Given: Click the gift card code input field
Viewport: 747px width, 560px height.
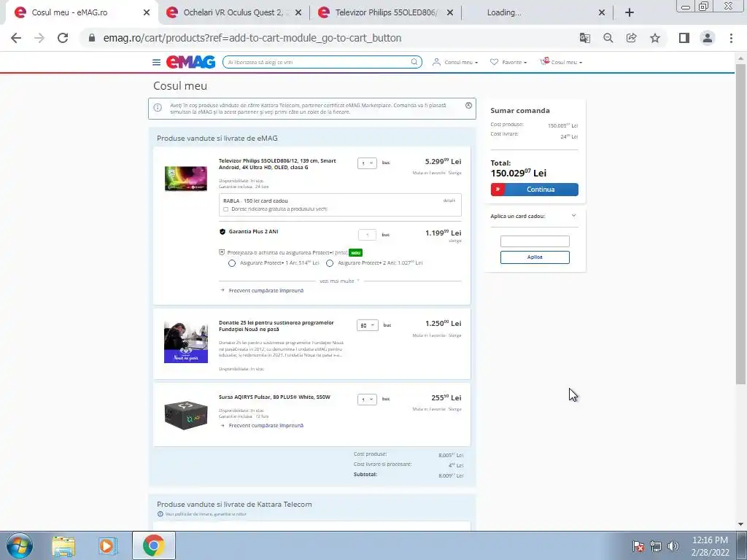Looking at the screenshot, I should (535, 241).
